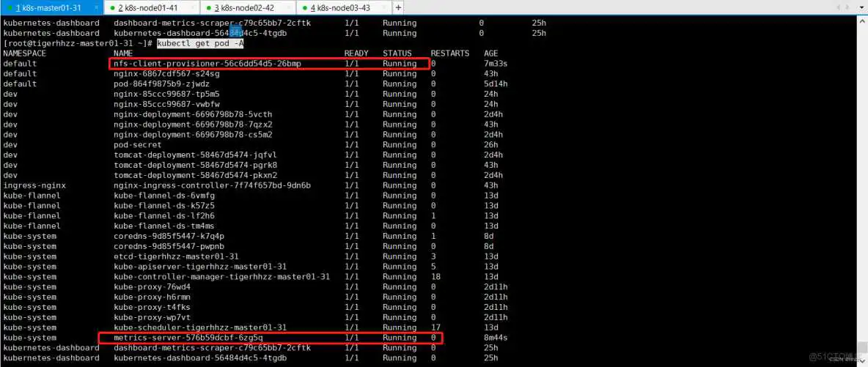Click the kube-controller-manager pod row name
The width and height of the screenshot is (868, 367).
point(221,277)
